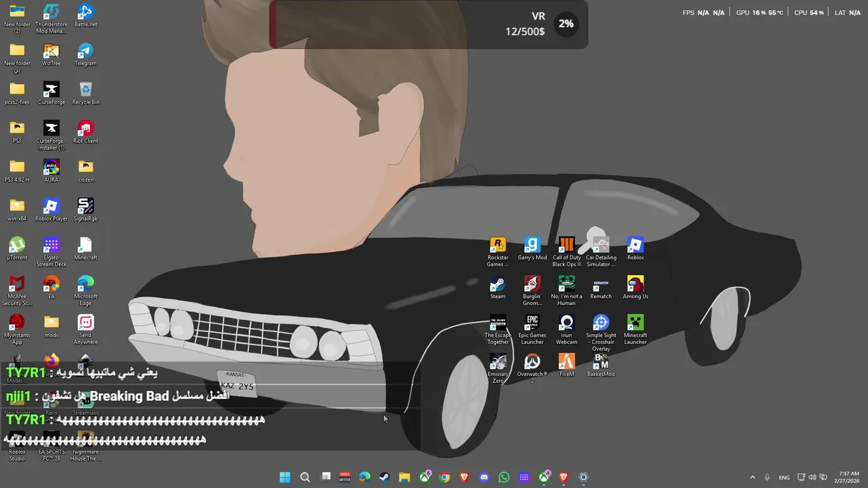Open Emissary Zero desktop shortcut
The image size is (868, 488).
(498, 368)
